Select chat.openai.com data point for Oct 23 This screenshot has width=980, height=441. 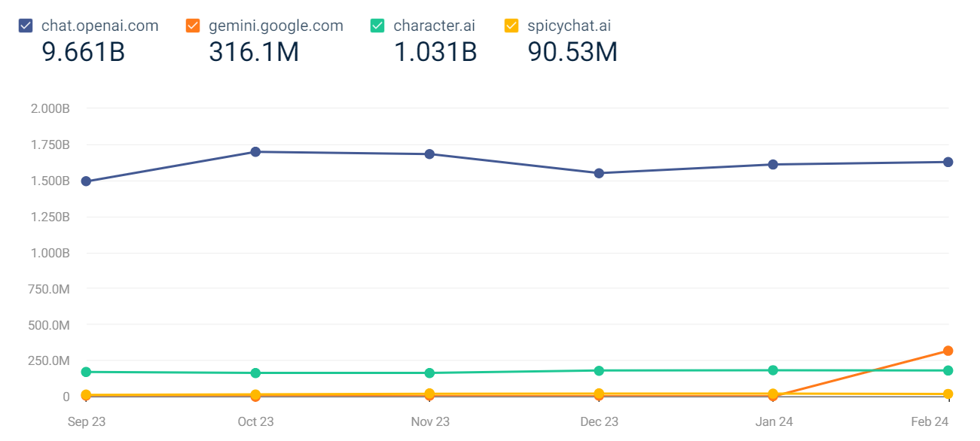[x=255, y=152]
